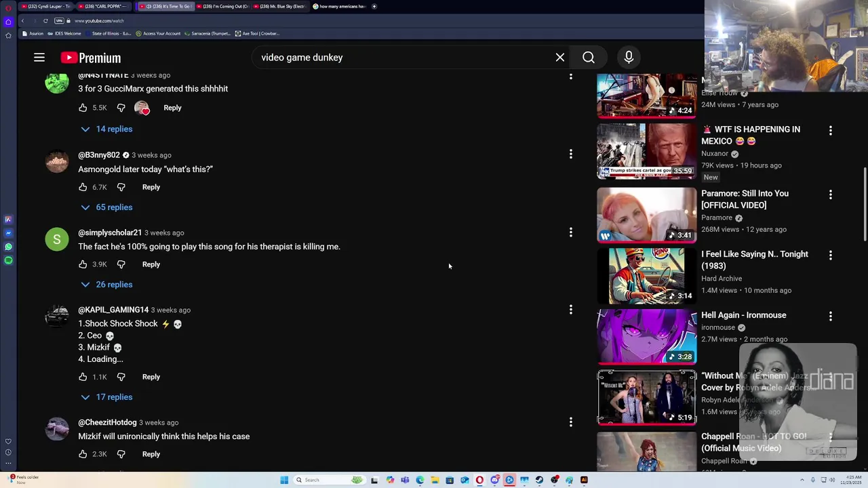Open the Asurion bookmark
Image resolution: width=868 pixels, height=488 pixels.
tap(33, 33)
